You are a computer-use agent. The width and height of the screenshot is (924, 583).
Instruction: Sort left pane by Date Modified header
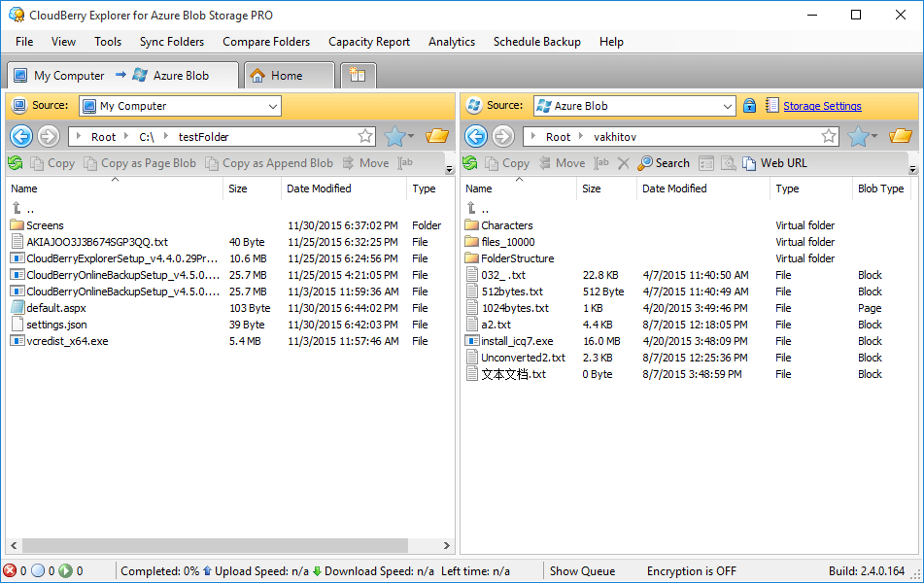click(343, 189)
